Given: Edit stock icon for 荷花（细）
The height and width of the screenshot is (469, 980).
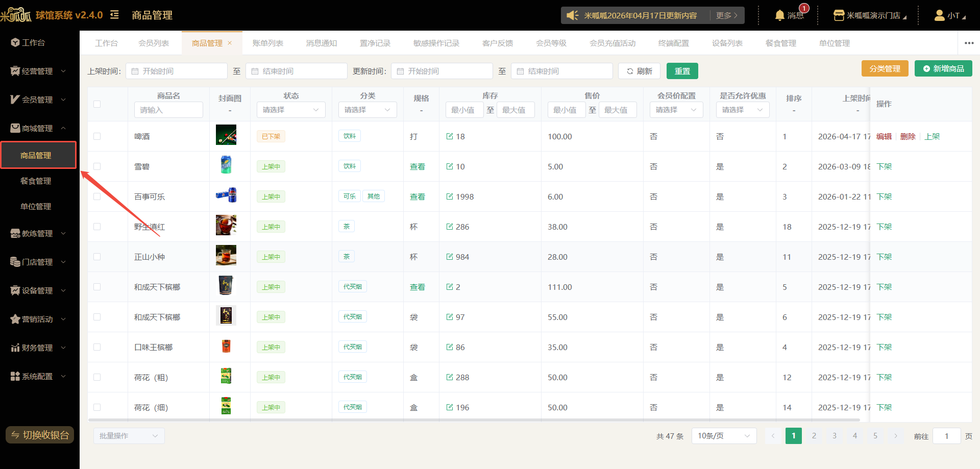Looking at the screenshot, I should [450, 407].
